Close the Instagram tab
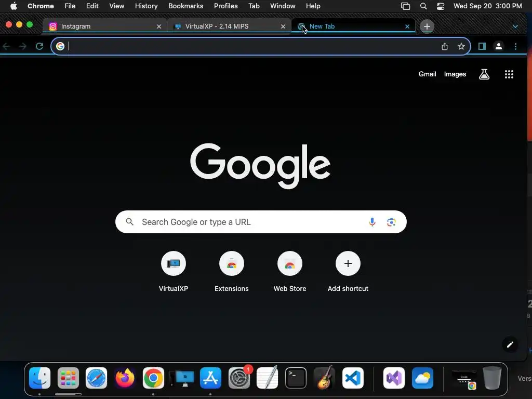This screenshot has width=532, height=399. (x=159, y=26)
